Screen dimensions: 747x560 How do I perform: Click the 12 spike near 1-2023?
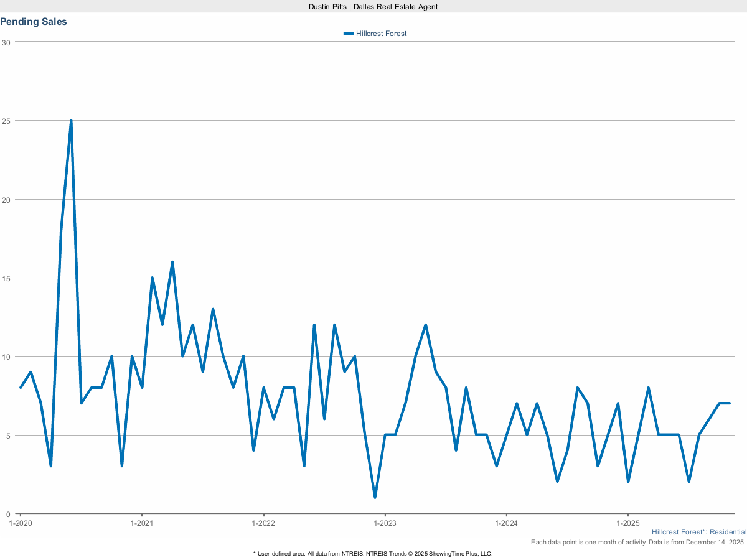click(425, 324)
